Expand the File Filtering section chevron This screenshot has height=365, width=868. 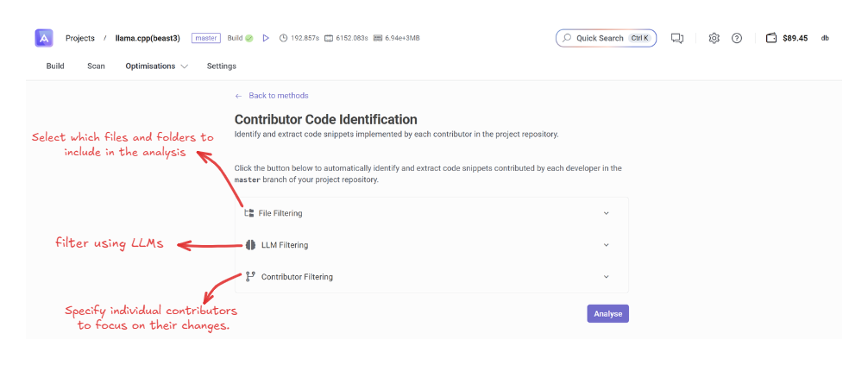[606, 213]
